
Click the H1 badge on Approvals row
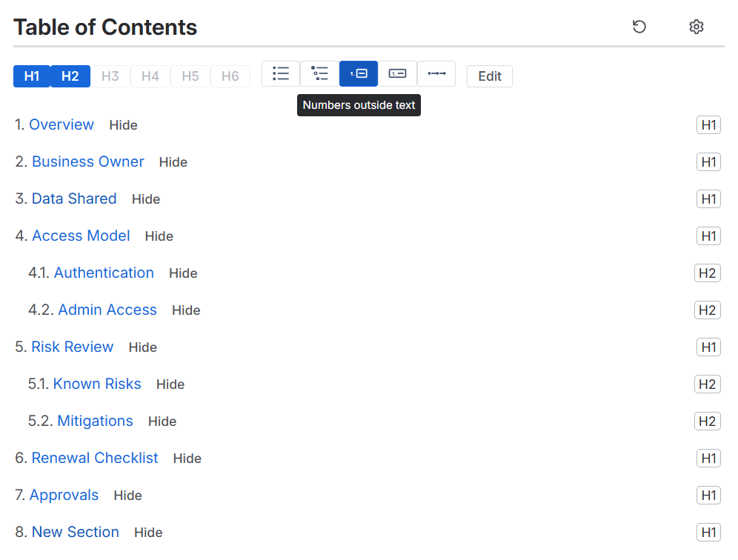[x=708, y=496]
